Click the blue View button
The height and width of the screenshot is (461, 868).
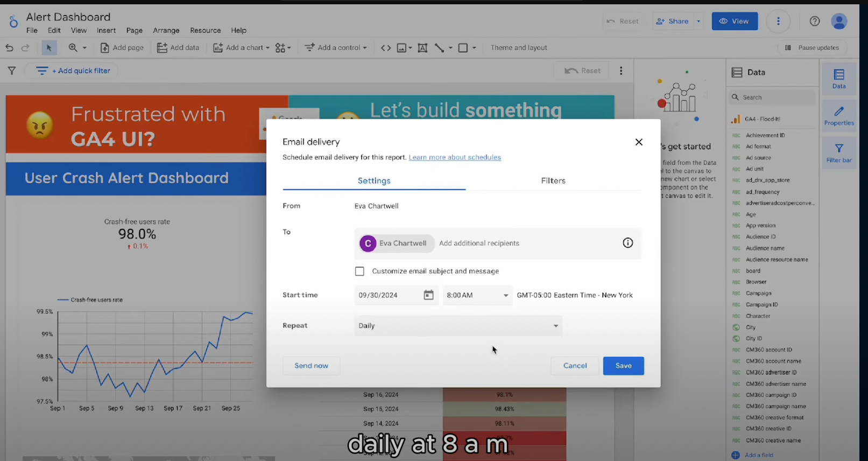click(x=735, y=22)
